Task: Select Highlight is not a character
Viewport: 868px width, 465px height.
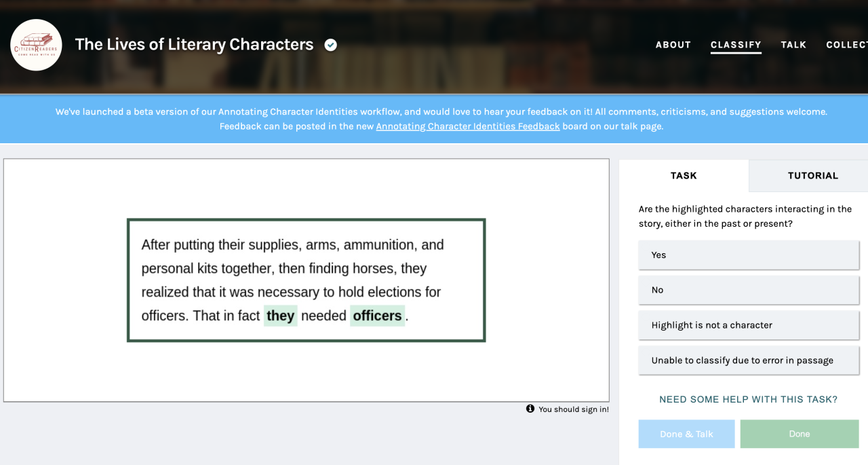Action: 749,325
